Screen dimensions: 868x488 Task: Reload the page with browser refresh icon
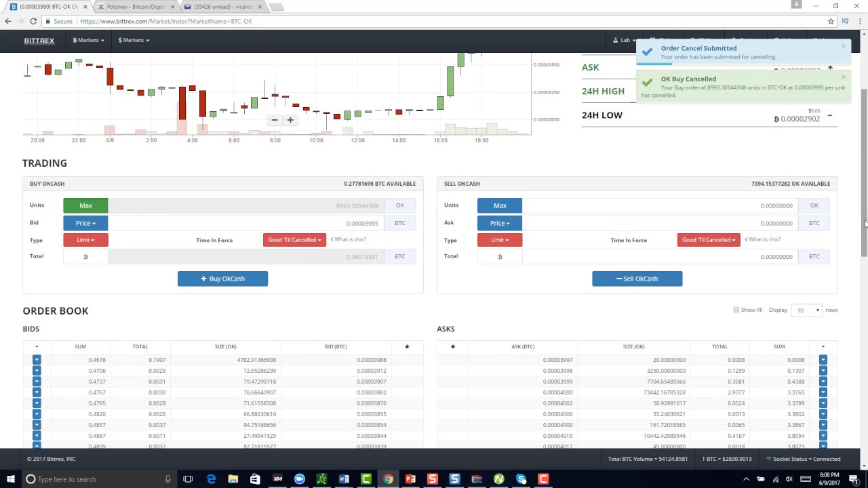[33, 21]
